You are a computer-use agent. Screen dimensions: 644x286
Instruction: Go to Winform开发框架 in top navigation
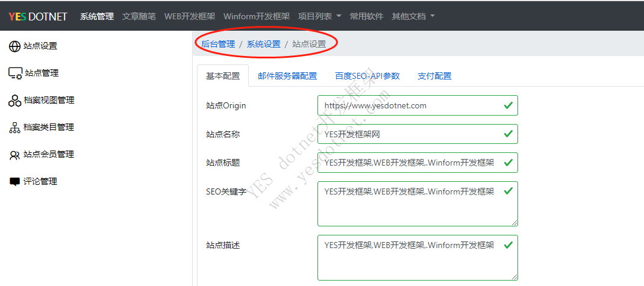tap(257, 16)
